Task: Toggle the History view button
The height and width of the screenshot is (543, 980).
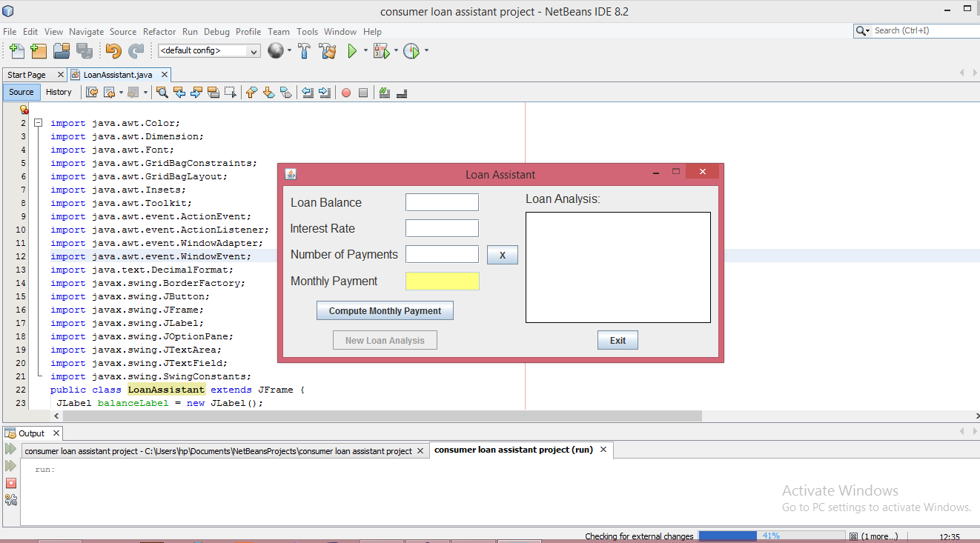Action: pyautogui.click(x=59, y=92)
